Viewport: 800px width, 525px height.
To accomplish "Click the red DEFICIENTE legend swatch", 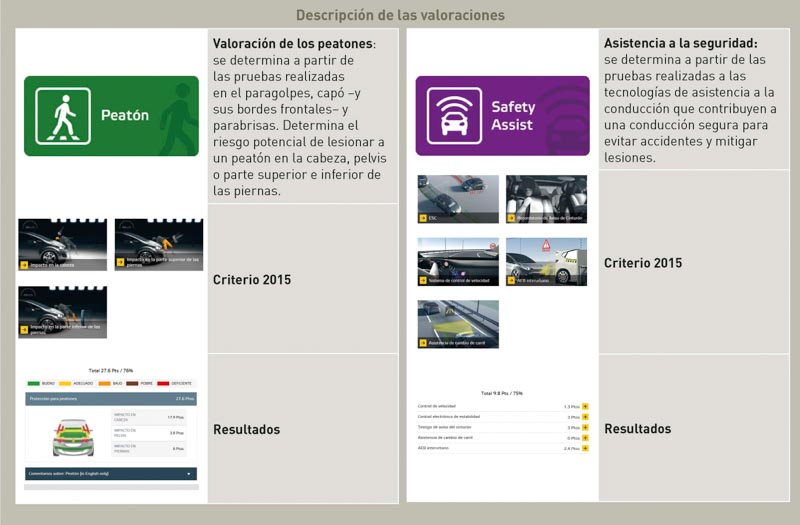I will coord(163,383).
